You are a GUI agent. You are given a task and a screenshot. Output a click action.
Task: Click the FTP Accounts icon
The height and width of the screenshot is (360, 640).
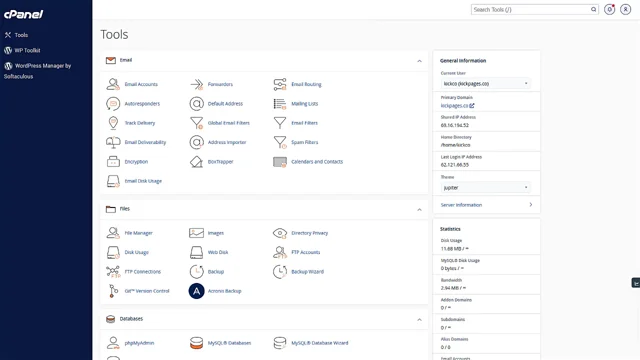(x=280, y=252)
